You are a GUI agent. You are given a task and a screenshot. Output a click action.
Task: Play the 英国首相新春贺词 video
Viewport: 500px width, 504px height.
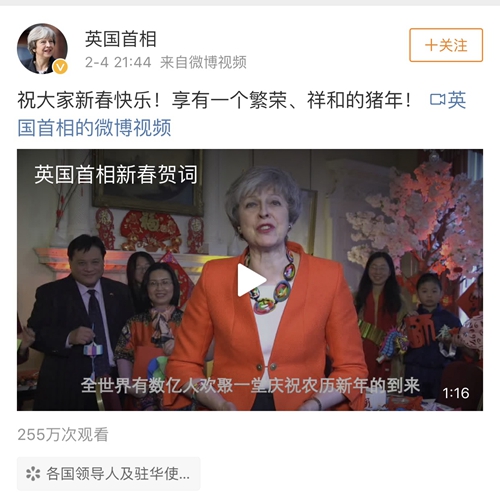pos(251,280)
